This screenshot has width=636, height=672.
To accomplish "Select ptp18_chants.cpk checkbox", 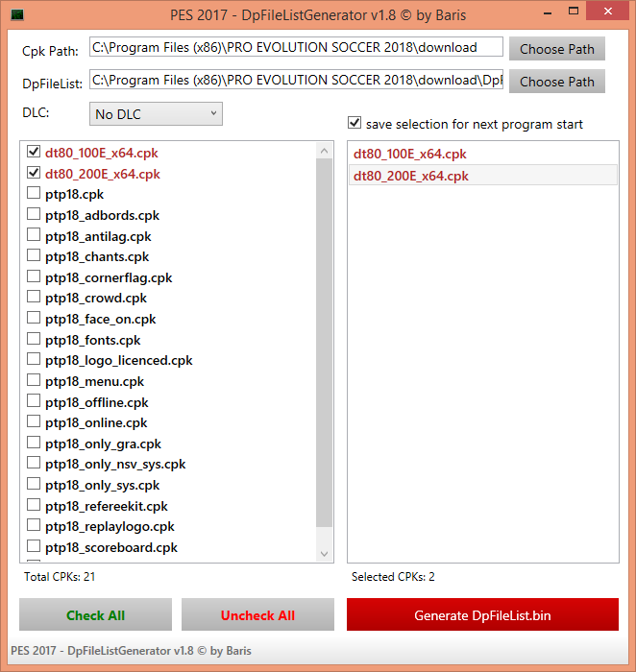I will coord(34,255).
